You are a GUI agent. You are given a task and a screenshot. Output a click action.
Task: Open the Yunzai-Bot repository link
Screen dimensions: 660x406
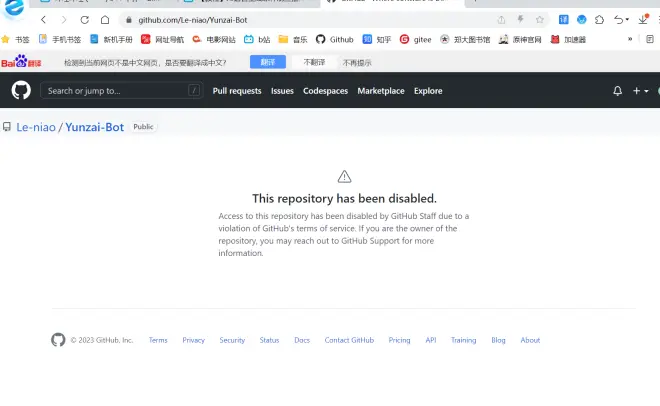[x=95, y=128]
